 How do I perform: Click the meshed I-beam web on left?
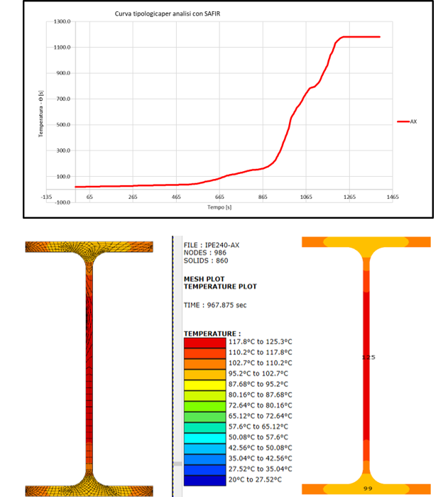click(89, 369)
